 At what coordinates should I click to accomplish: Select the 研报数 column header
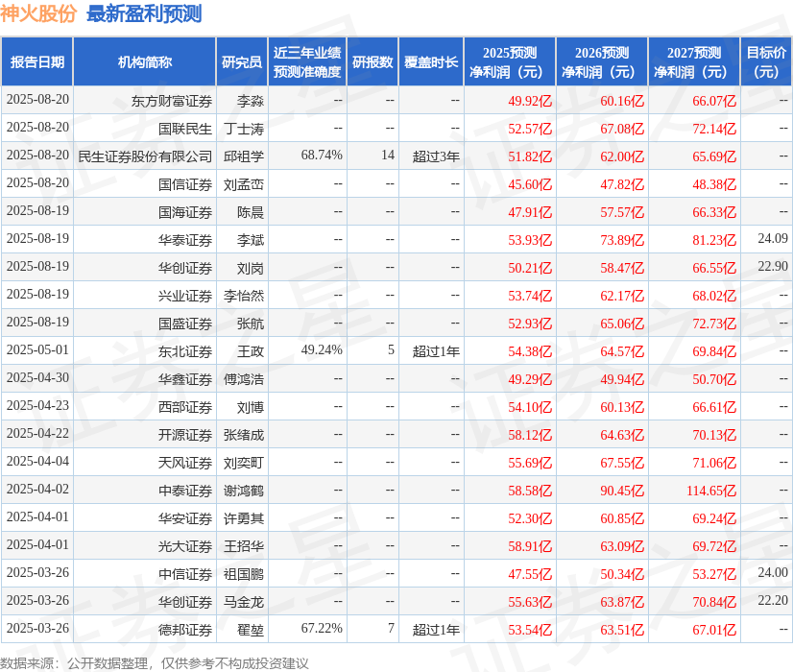(x=372, y=61)
